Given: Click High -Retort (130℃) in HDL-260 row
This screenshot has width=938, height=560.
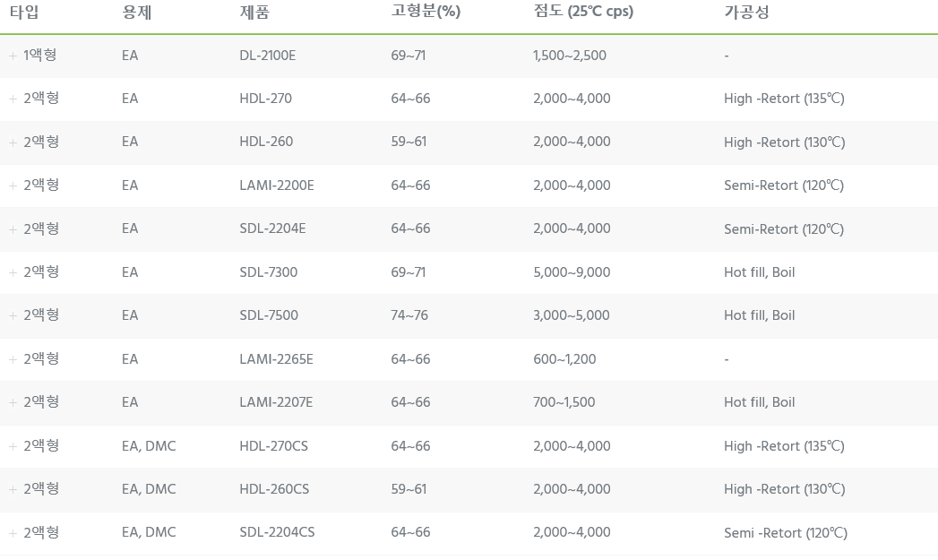Looking at the screenshot, I should [x=784, y=142].
